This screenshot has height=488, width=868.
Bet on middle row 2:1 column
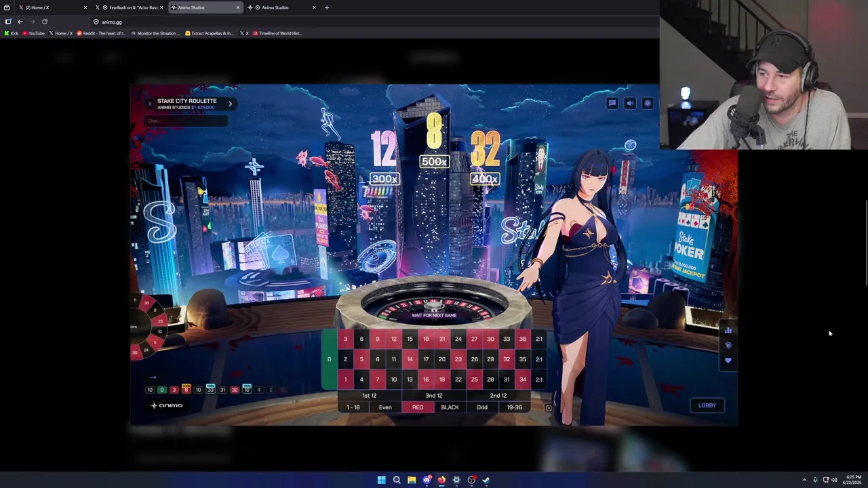pos(539,359)
